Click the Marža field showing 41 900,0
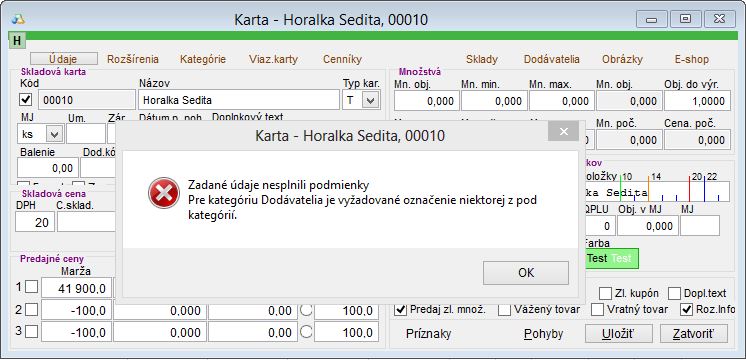 point(76,288)
